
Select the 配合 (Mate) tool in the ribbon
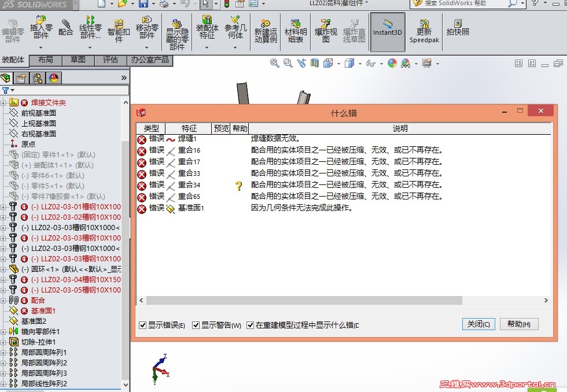point(65,28)
